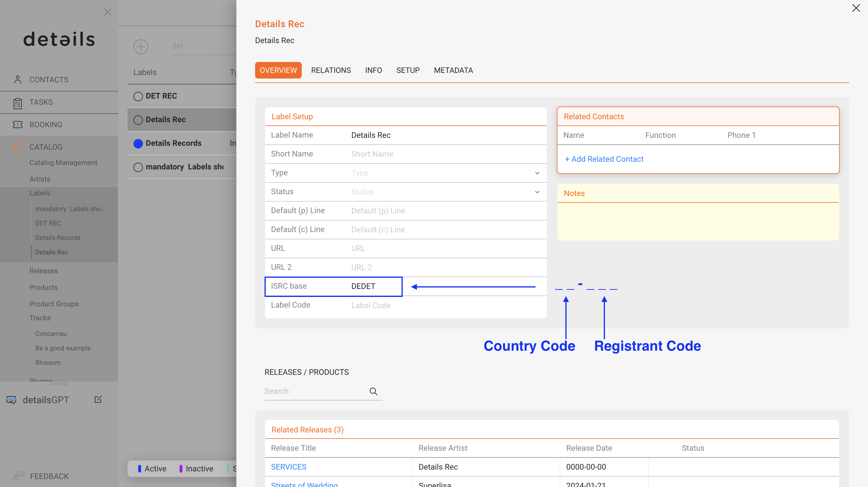Screen dimensions: 868x487
Task: Open the Status dropdown
Action: [x=537, y=192]
